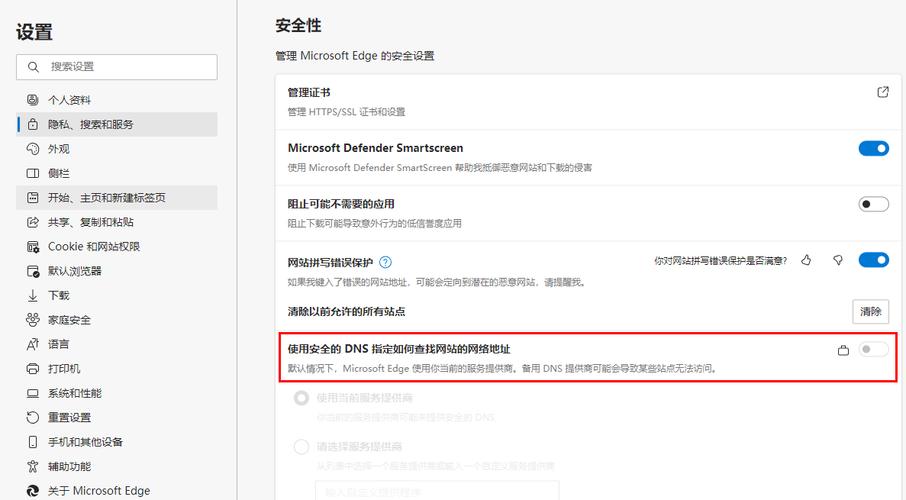Open 开始、主页和新建标签页 settings
The width and height of the screenshot is (906, 500).
[x=117, y=198]
